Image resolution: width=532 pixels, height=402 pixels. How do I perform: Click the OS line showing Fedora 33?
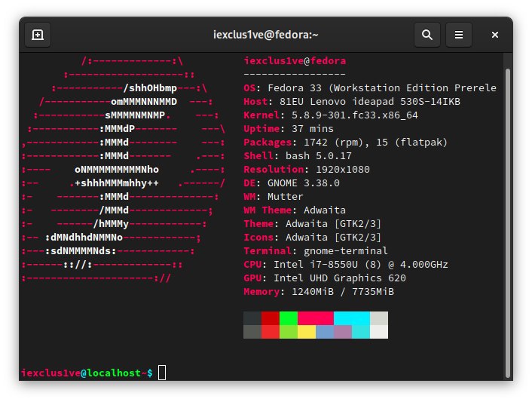(370, 88)
